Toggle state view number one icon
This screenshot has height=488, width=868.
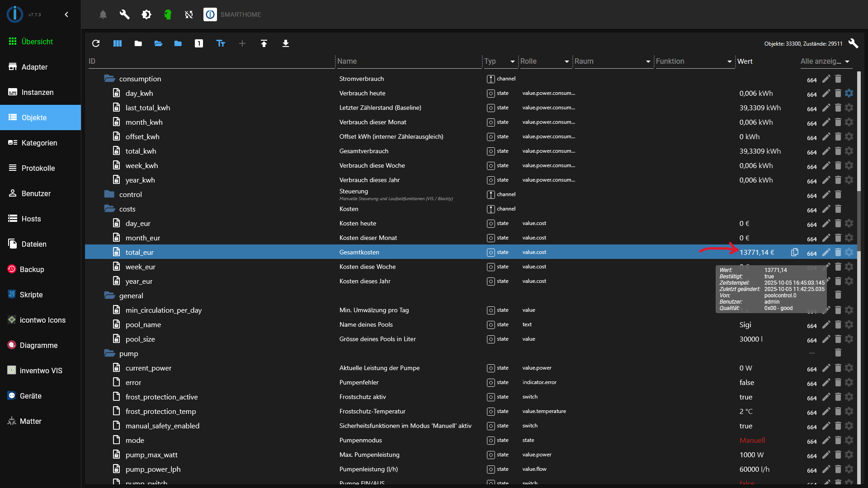(x=199, y=43)
